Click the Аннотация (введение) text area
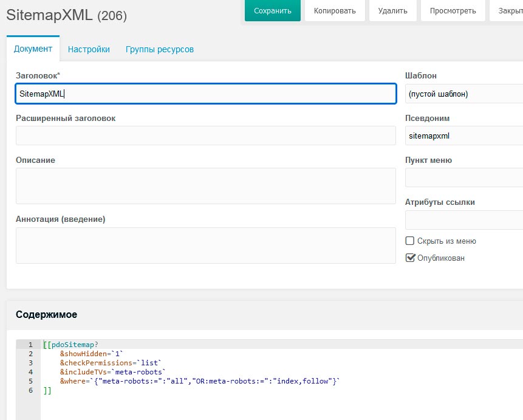The image size is (523, 420). coord(206,246)
